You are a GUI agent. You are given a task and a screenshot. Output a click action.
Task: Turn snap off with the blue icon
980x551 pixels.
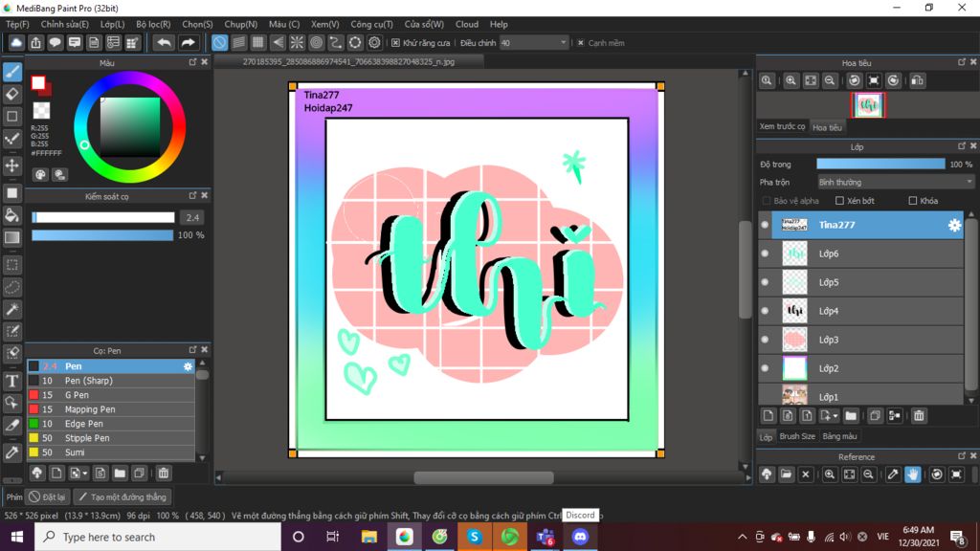(x=219, y=42)
